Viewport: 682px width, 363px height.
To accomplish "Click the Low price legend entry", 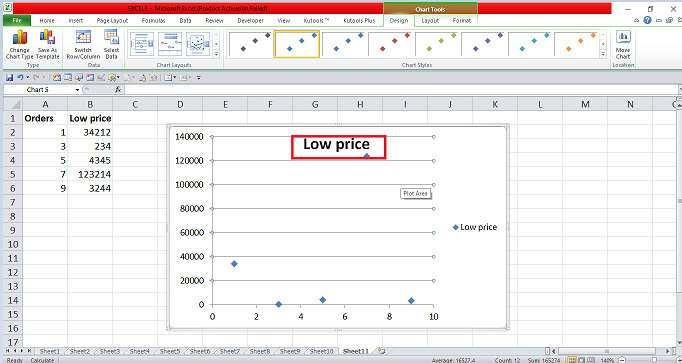I will [475, 227].
